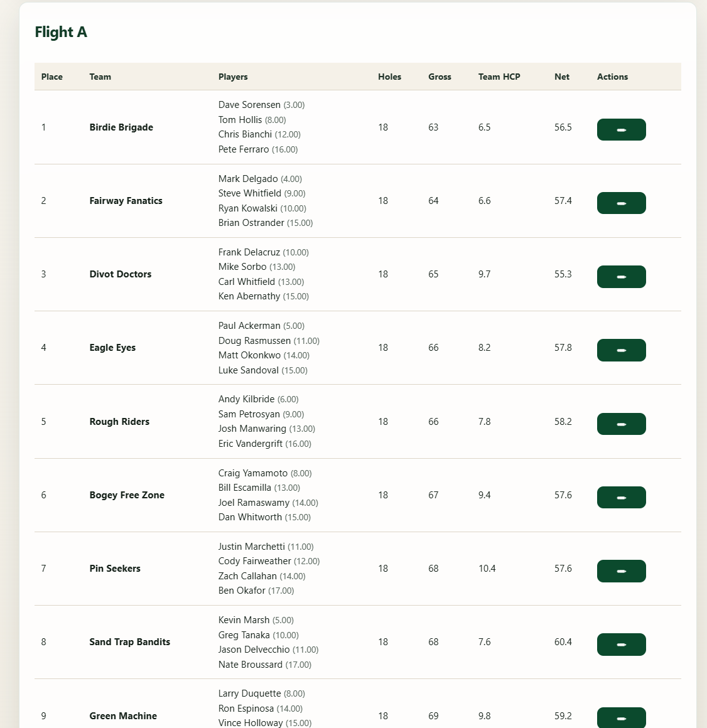The width and height of the screenshot is (707, 728).
Task: Click the action button for Pin Seekers
Action: tap(621, 570)
